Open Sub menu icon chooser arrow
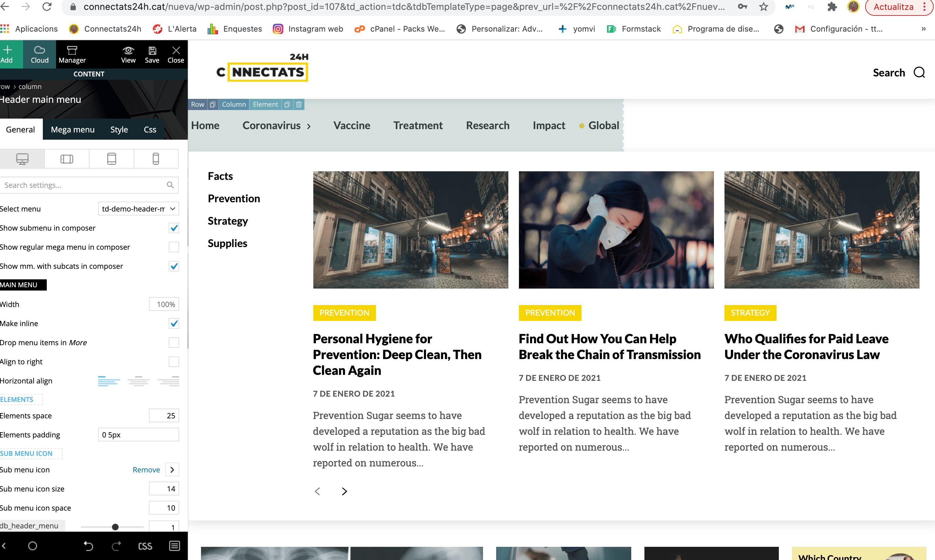The height and width of the screenshot is (560, 935). click(x=172, y=470)
